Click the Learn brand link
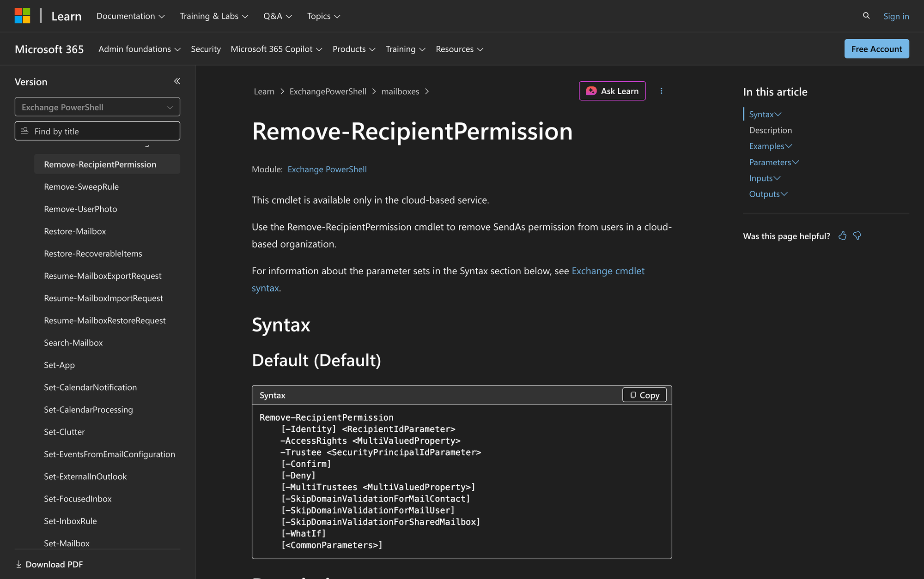 (67, 16)
